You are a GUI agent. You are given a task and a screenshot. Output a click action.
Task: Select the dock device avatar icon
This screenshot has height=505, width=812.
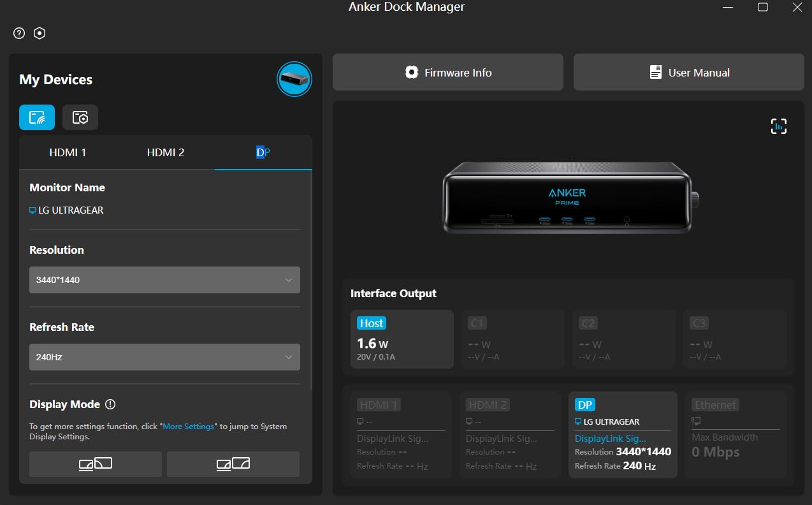click(294, 79)
